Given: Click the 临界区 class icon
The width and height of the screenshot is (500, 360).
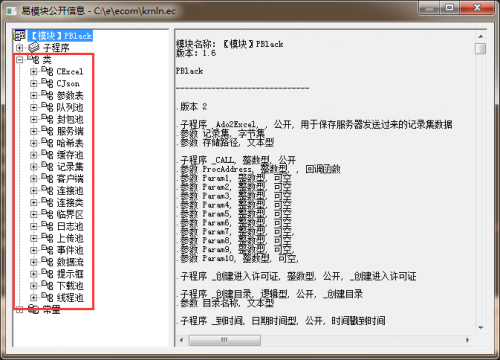Looking at the screenshot, I should [x=47, y=214].
